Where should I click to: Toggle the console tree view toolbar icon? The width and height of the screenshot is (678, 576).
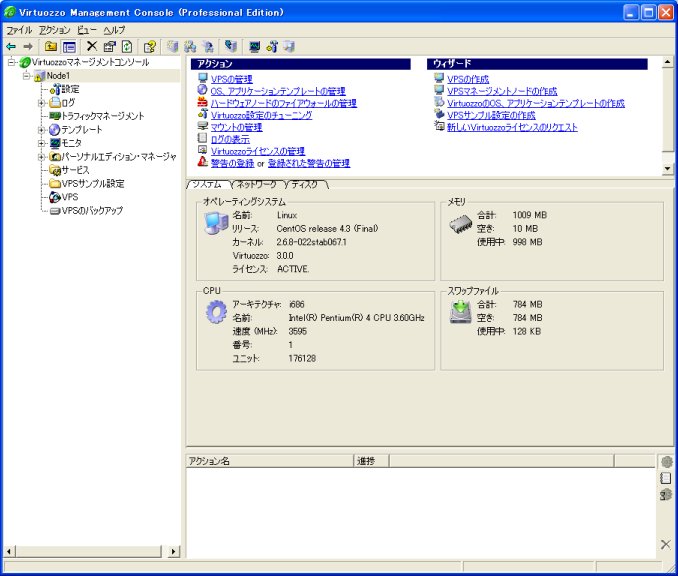[x=69, y=46]
